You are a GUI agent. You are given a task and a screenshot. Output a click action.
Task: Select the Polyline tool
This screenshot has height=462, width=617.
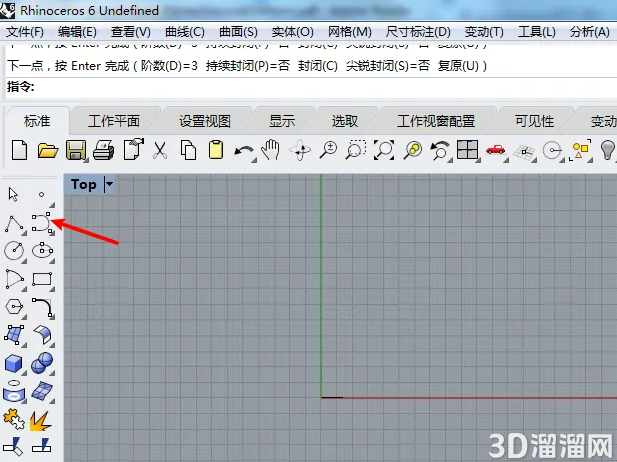(x=14, y=224)
